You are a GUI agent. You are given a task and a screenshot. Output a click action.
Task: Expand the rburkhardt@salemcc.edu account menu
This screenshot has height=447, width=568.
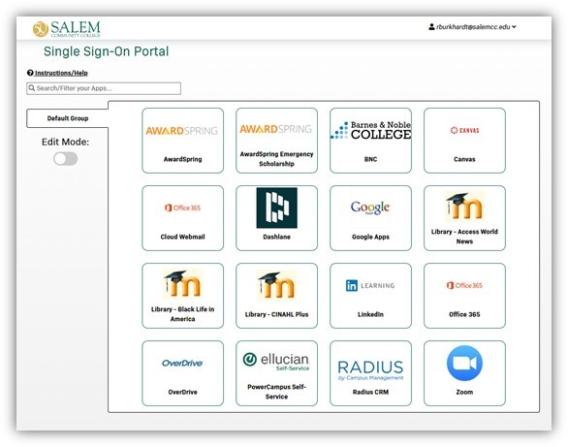[472, 27]
